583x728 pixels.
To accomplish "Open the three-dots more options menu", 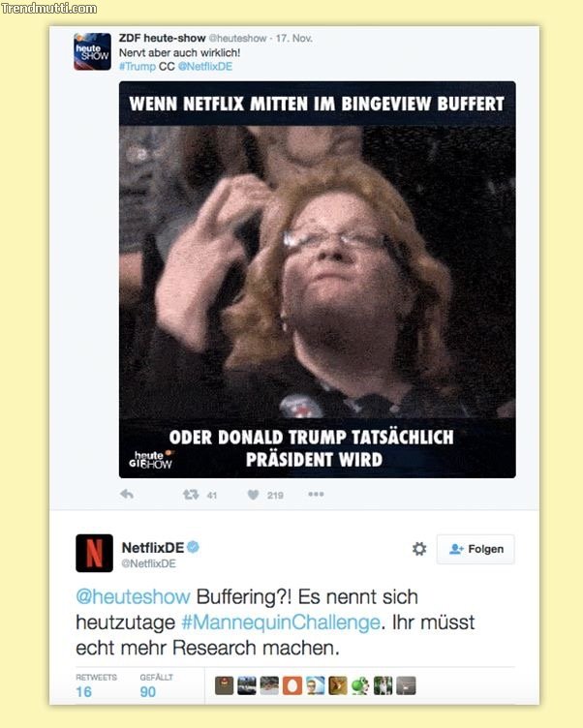I will pos(316,494).
